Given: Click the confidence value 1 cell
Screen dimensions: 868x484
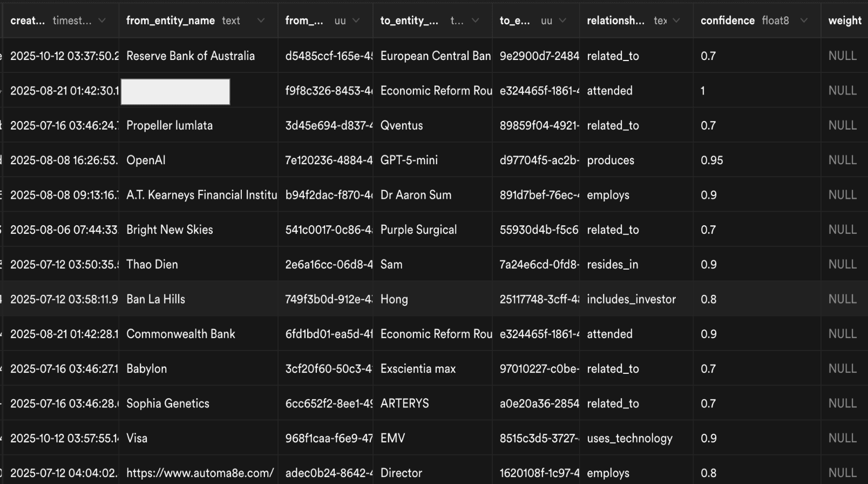Looking at the screenshot, I should (x=757, y=91).
